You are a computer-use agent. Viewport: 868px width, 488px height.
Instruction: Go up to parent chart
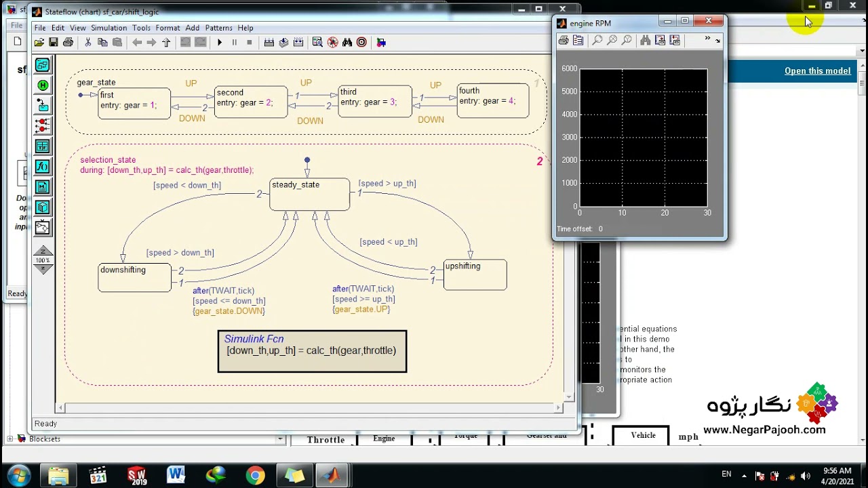[166, 42]
